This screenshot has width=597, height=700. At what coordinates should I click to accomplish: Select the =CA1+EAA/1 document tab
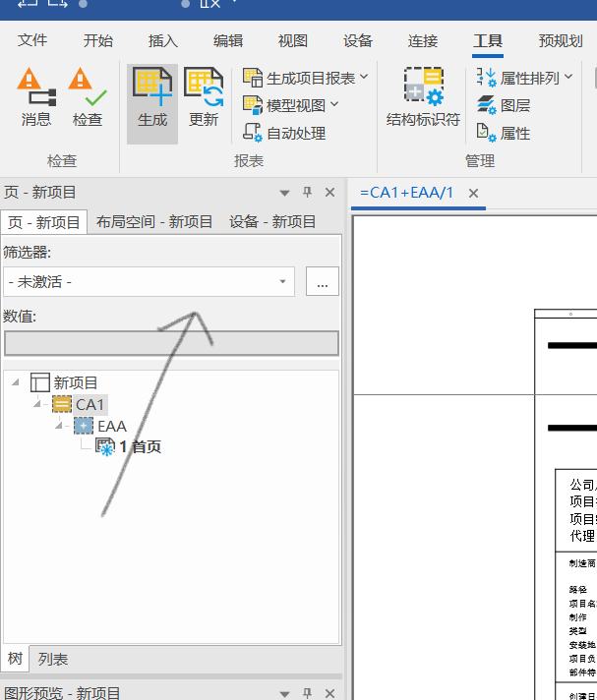406,193
